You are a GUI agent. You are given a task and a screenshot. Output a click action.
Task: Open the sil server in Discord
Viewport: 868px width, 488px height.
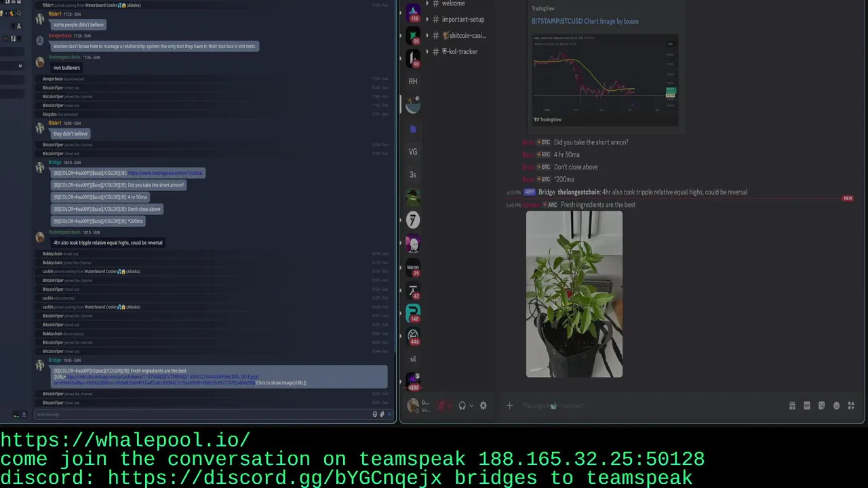tap(413, 359)
